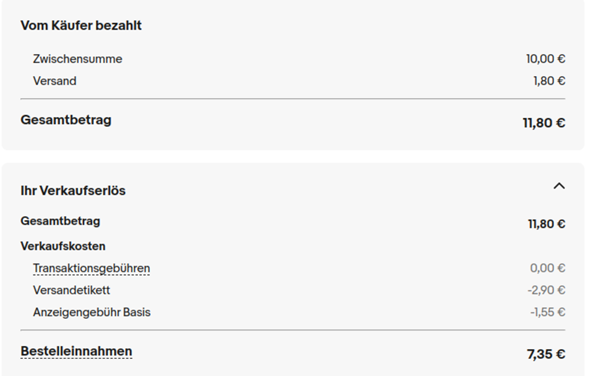Click the 0,00 € transaction fee amount
This screenshot has height=376, width=590.
point(547,268)
